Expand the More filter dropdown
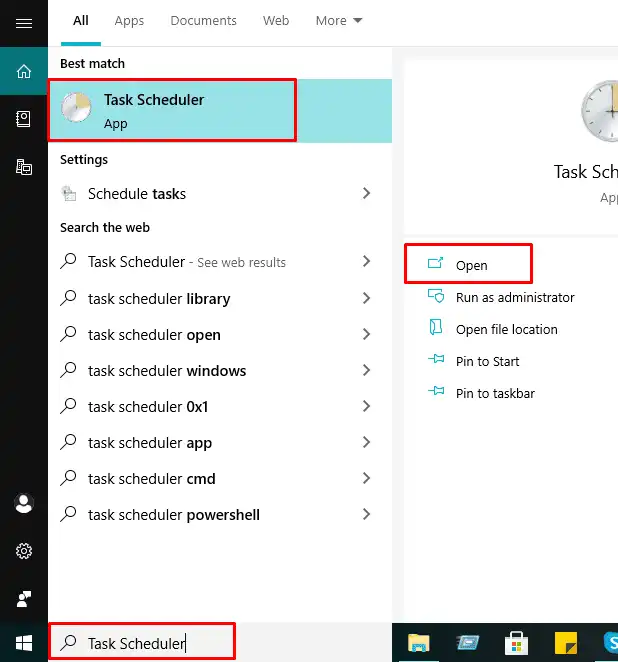 click(x=339, y=21)
